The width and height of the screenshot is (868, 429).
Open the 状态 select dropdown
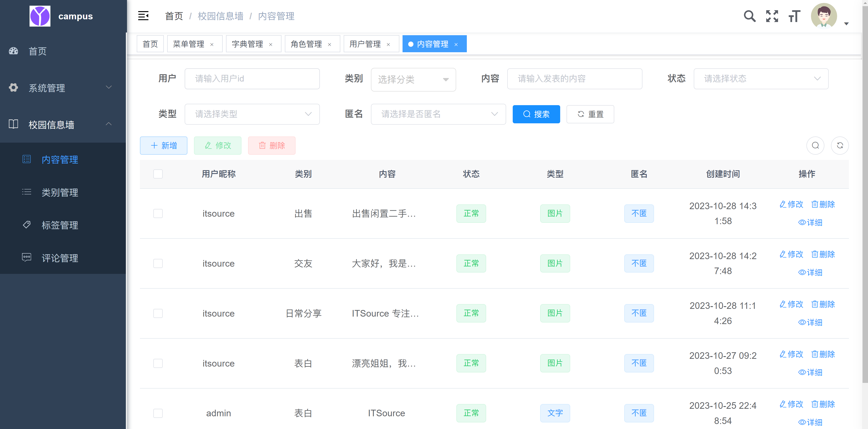761,79
